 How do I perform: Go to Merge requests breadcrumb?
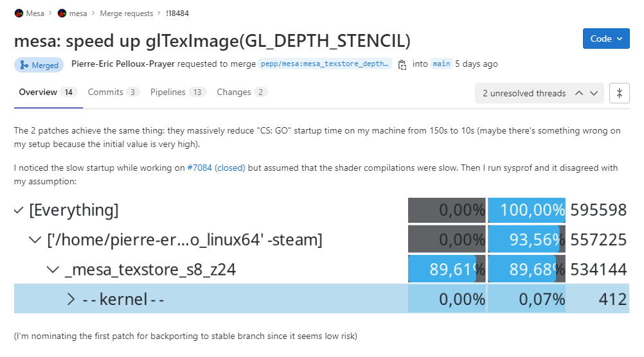click(x=127, y=13)
